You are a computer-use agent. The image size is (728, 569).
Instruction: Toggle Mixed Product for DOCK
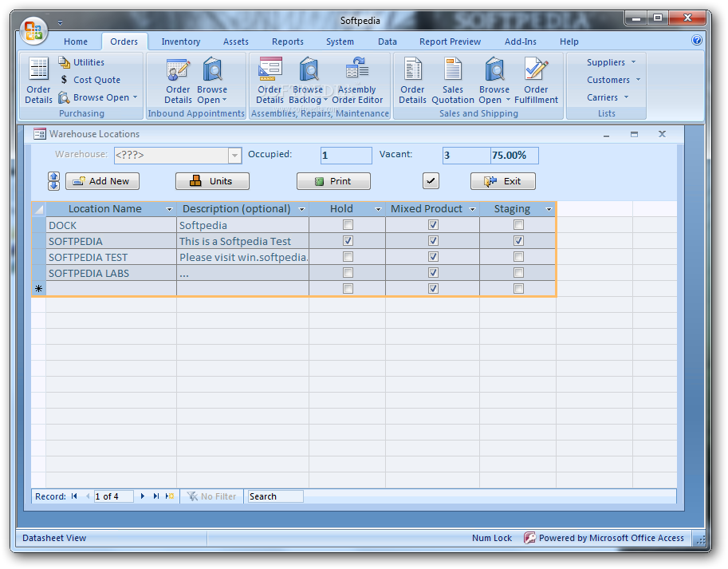[433, 225]
